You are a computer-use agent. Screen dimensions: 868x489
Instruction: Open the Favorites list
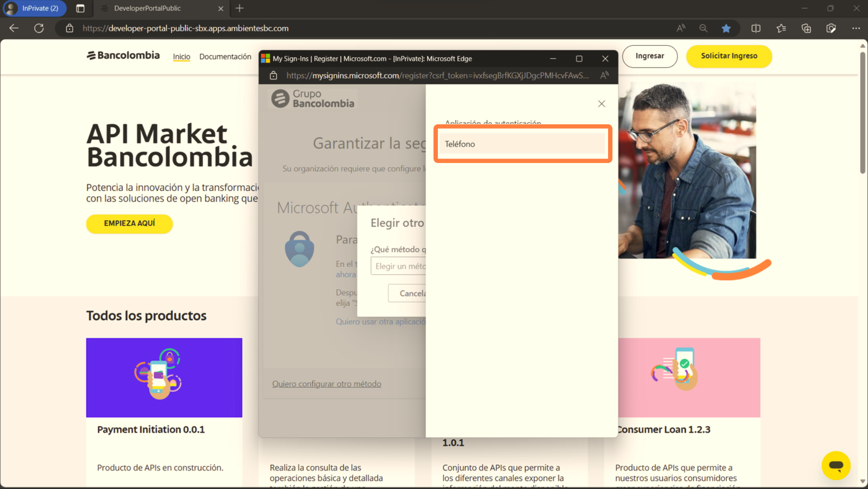pos(782,28)
